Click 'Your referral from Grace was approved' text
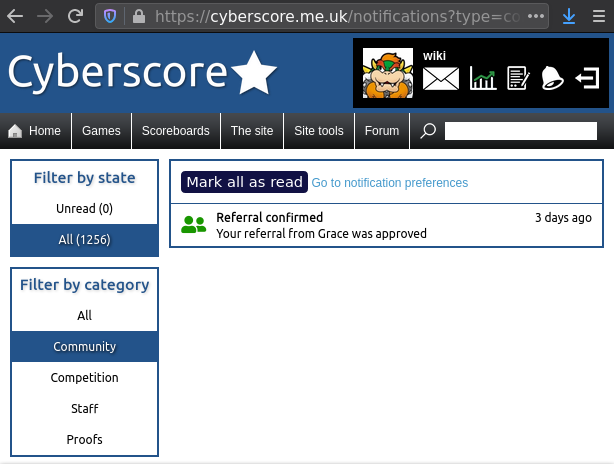614x464 pixels. (321, 234)
